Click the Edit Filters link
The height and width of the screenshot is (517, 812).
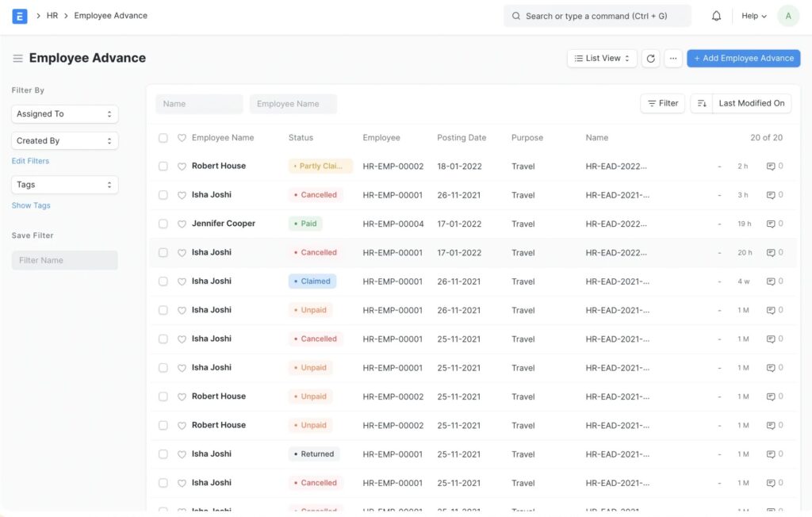30,161
